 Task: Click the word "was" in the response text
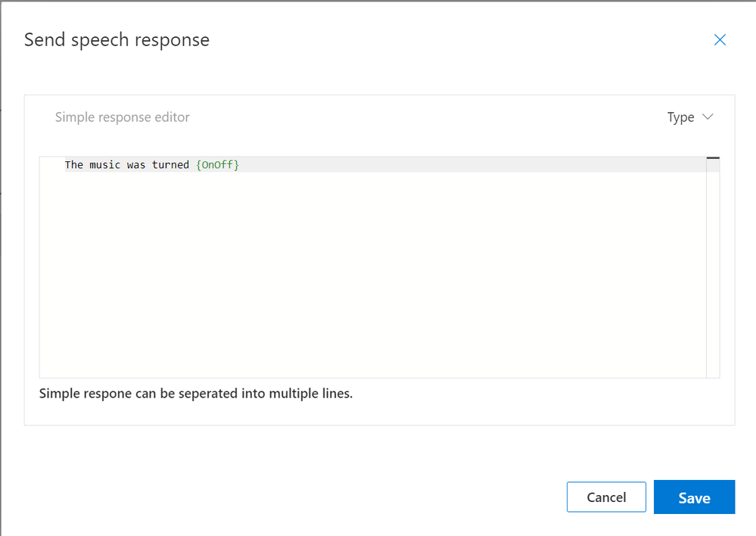136,164
